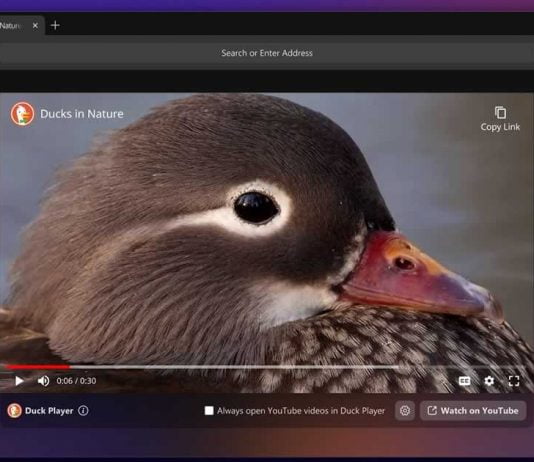
Task: Open Duck Player info icon
Action: [x=83, y=411]
